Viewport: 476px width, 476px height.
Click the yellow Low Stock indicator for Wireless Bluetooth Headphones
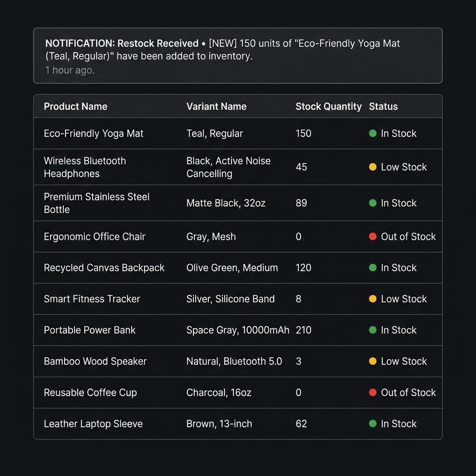372,167
